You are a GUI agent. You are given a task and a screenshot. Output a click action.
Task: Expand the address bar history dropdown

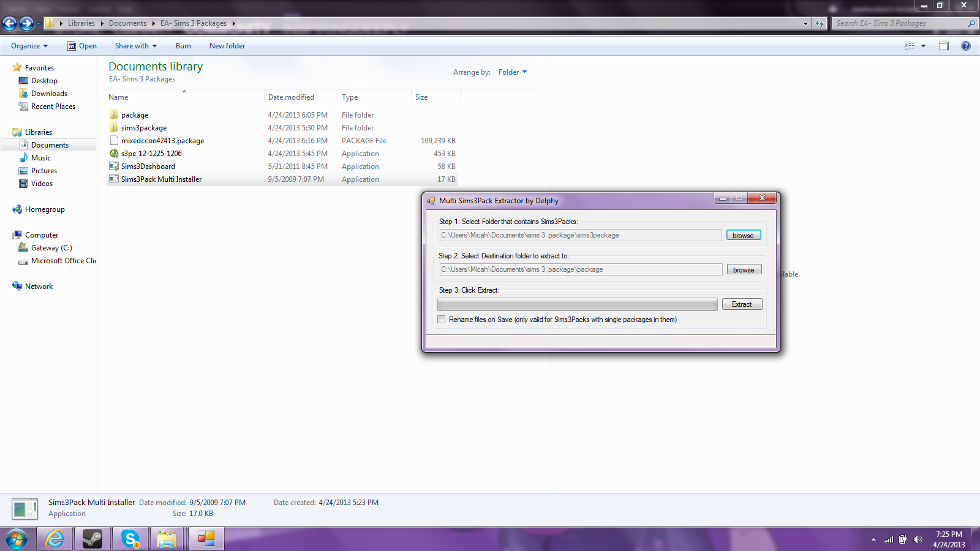click(805, 23)
